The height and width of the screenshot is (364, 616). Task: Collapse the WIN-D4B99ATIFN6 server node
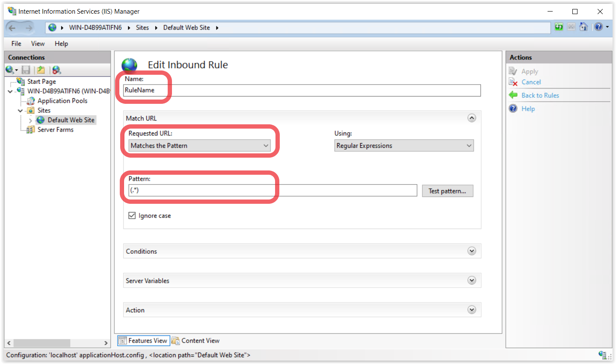pyautogui.click(x=10, y=91)
